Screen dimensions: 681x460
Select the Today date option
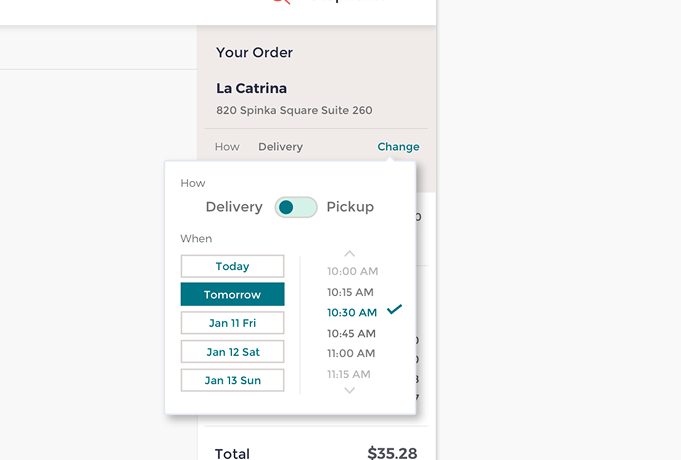(x=232, y=266)
